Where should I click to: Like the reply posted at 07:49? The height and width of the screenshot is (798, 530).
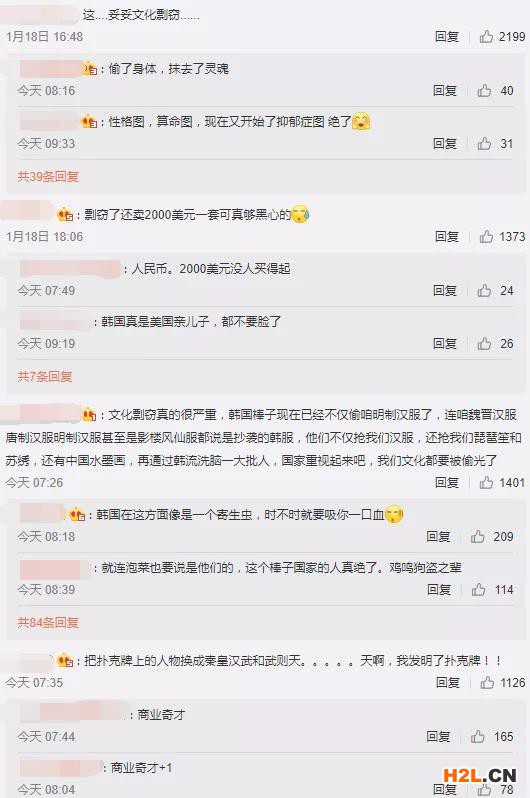click(484, 290)
